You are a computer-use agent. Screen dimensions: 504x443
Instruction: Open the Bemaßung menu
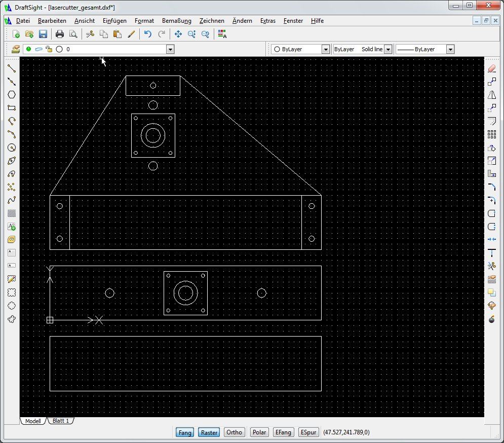(x=176, y=21)
